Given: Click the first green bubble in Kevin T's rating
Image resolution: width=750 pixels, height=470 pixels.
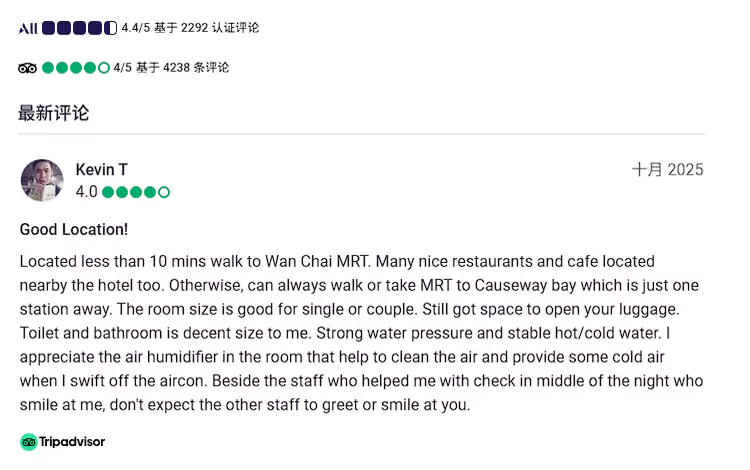Looking at the screenshot, I should (x=107, y=192).
